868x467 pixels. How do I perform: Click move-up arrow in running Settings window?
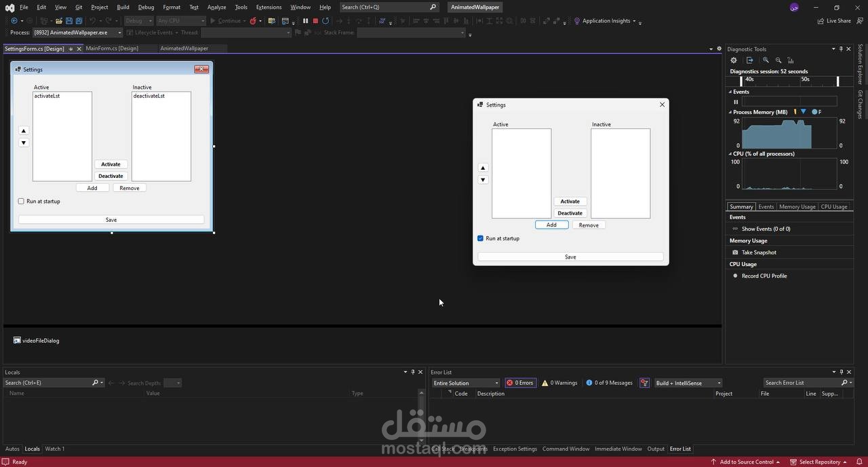(483, 168)
